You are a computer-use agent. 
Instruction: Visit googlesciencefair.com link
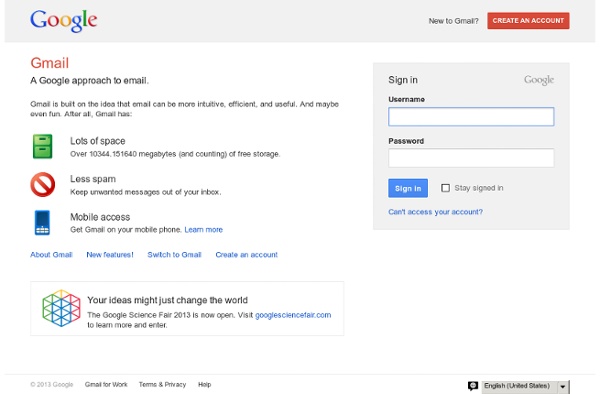293,315
